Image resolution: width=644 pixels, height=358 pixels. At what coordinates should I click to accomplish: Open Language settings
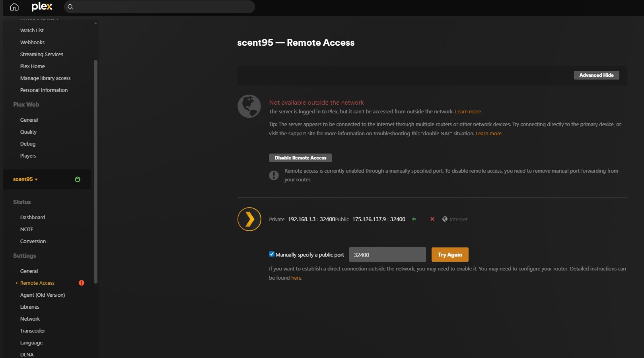coord(31,342)
